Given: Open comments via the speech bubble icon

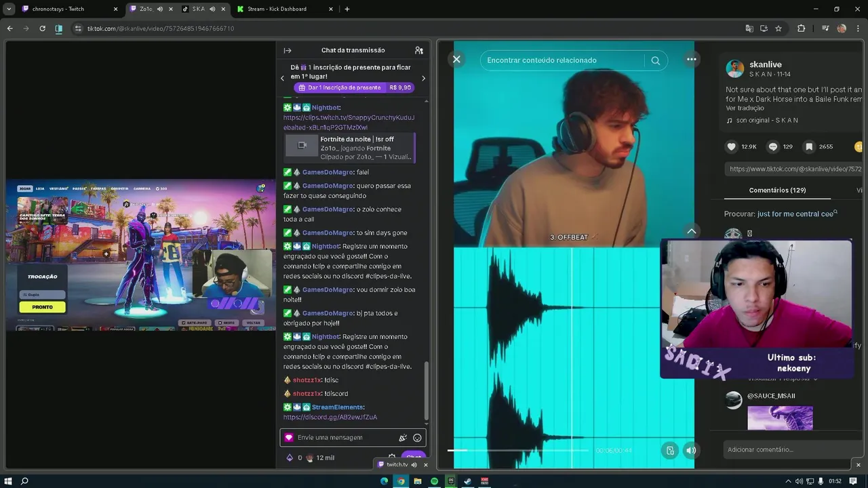Looking at the screenshot, I should point(773,146).
